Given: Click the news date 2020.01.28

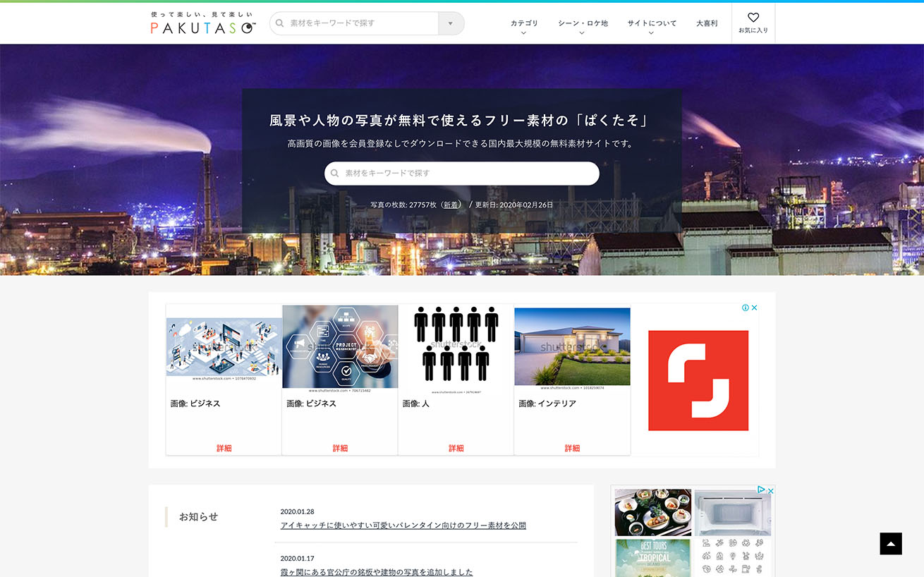Looking at the screenshot, I should pos(297,511).
